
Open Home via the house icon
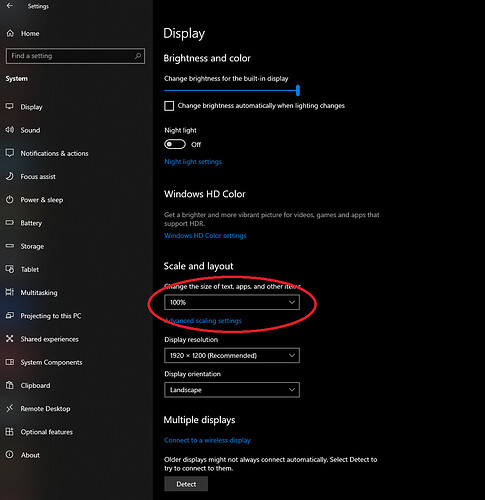coord(10,33)
